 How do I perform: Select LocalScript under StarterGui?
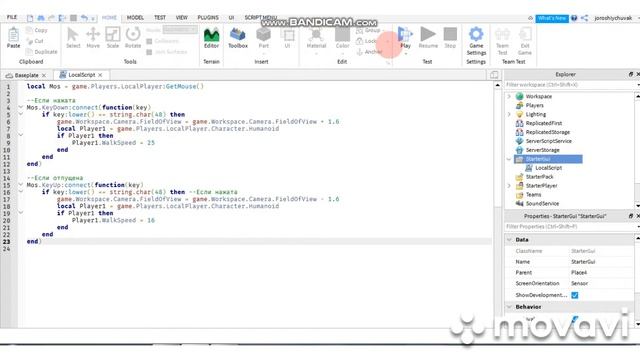click(x=548, y=168)
